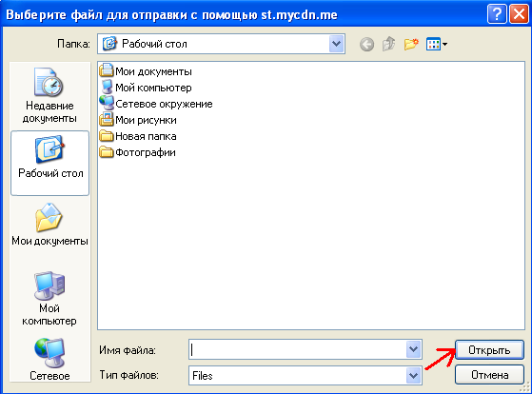
Task: Click the Back navigation arrow icon
Action: (x=366, y=44)
